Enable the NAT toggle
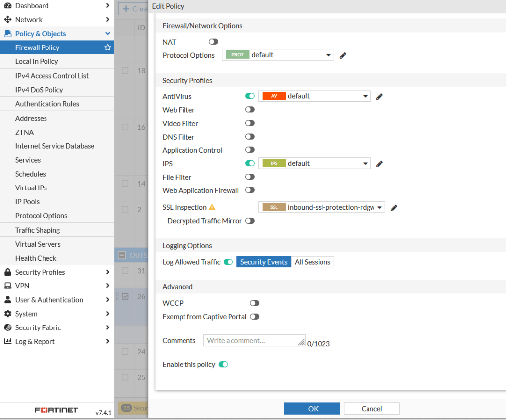The height and width of the screenshot is (420, 506). coord(213,42)
